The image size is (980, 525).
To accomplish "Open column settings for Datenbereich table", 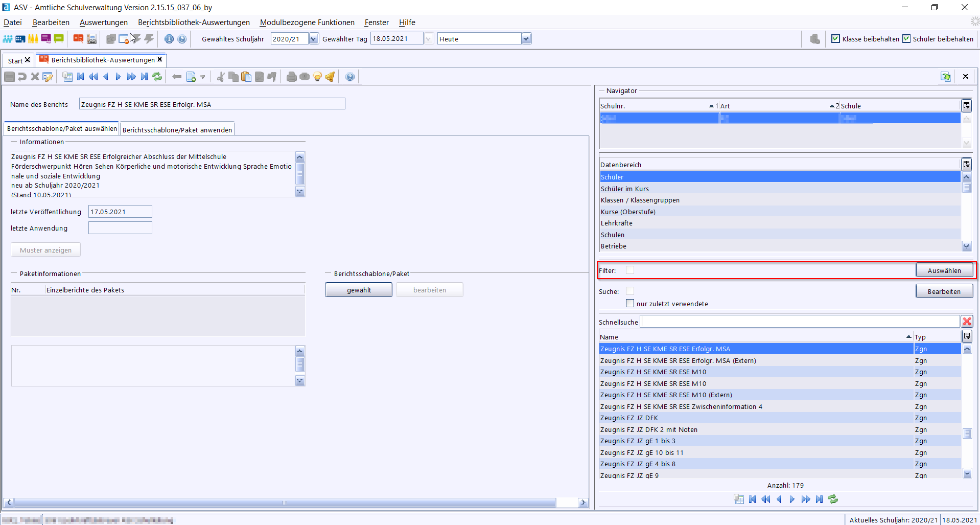I will 967,165.
